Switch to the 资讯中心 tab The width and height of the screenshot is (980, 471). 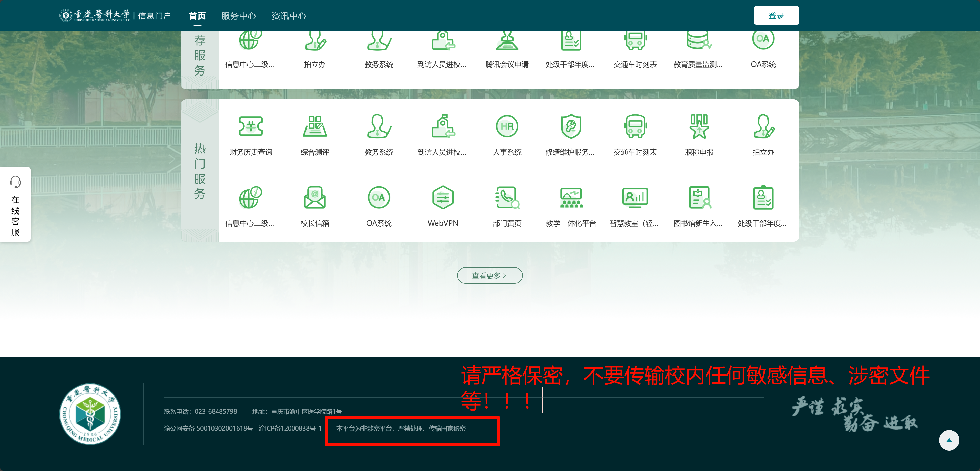289,16
